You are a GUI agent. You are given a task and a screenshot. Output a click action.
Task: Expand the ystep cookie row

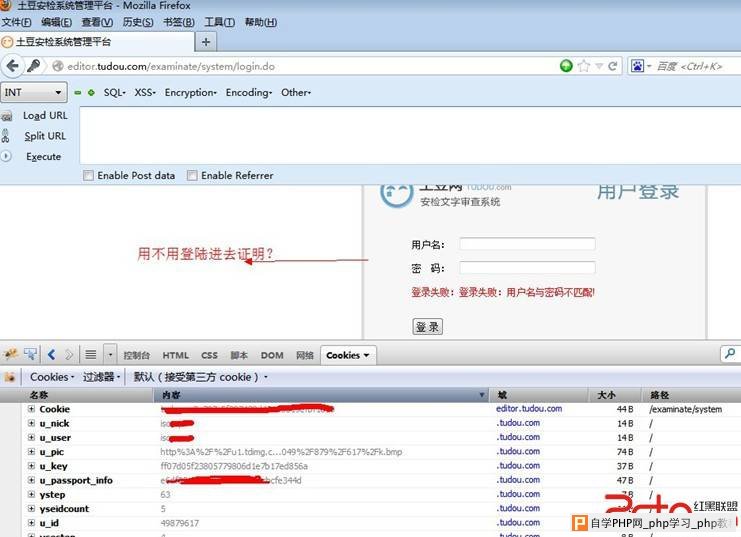[31, 494]
